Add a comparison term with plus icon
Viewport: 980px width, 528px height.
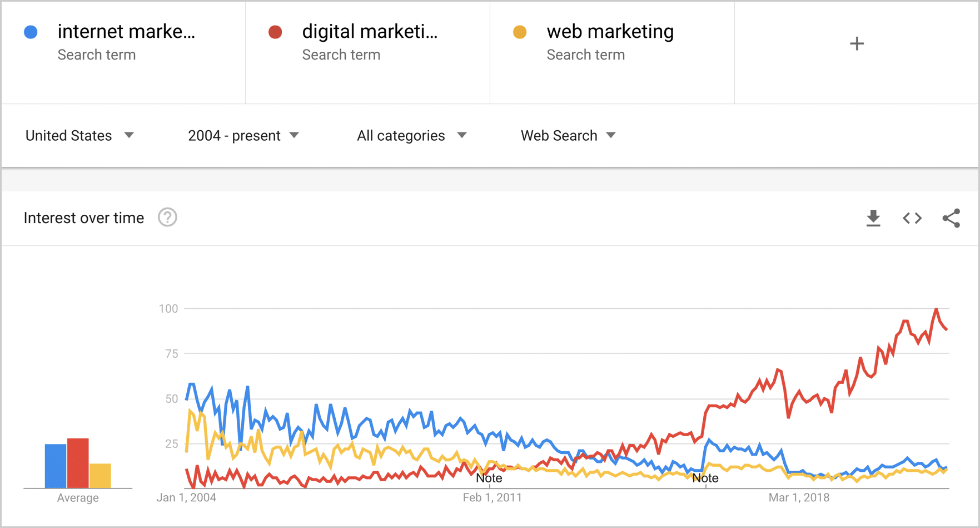pyautogui.click(x=857, y=43)
